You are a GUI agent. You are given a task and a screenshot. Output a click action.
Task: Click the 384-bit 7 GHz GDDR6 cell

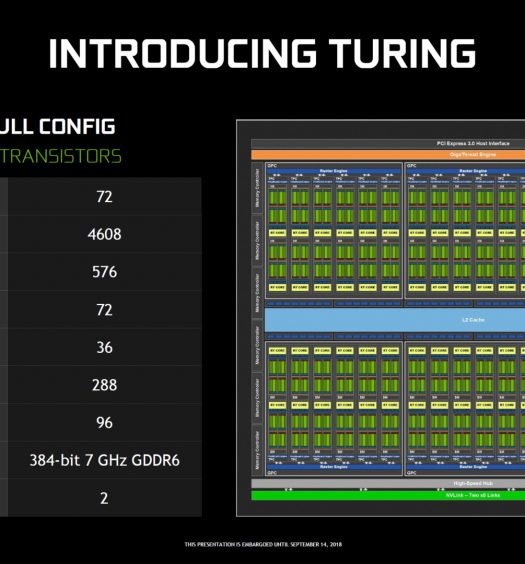coord(104,460)
